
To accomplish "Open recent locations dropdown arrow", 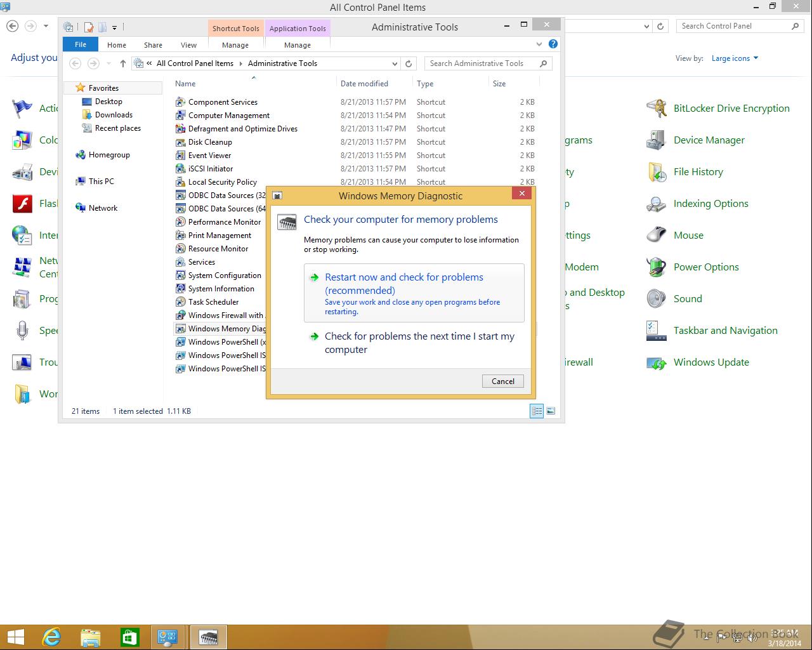I will tap(108, 63).
